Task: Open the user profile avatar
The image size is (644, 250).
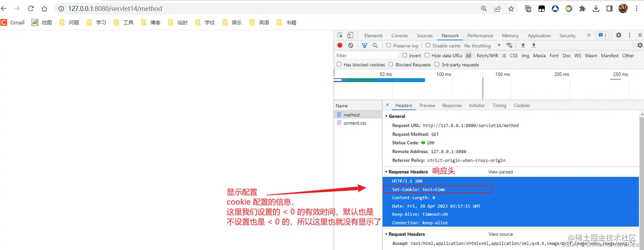Action: click(623, 9)
